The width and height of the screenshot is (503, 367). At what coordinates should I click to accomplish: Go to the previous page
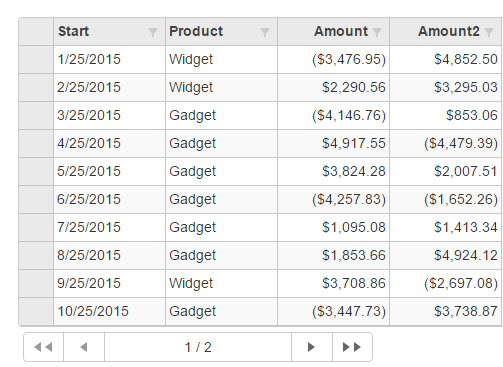coord(84,347)
